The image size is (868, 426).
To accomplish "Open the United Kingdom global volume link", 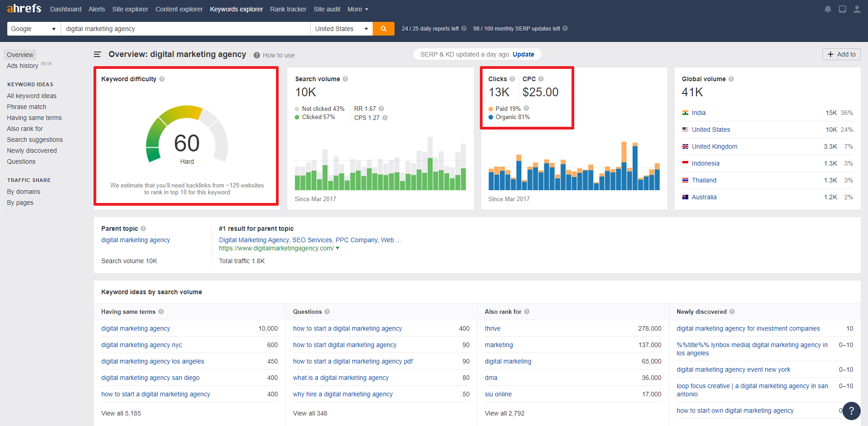I will (714, 146).
